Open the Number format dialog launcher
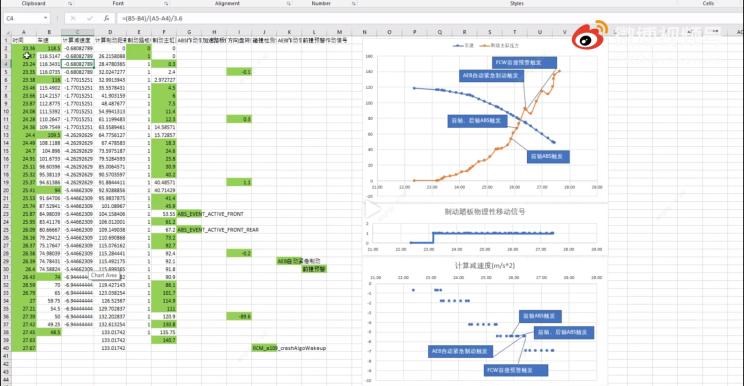 353,3
